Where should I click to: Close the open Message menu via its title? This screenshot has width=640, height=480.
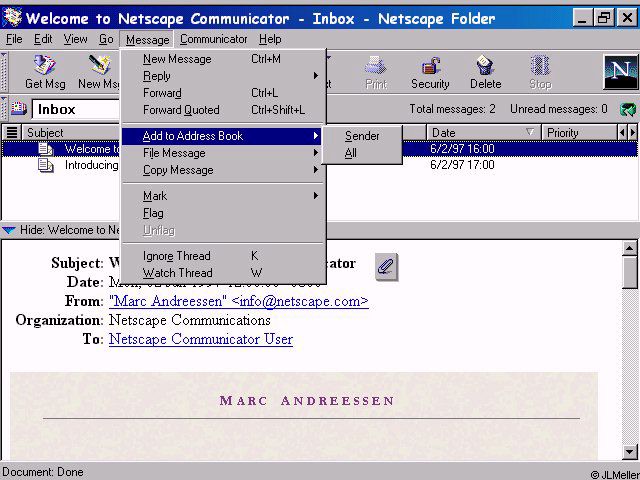pos(147,40)
